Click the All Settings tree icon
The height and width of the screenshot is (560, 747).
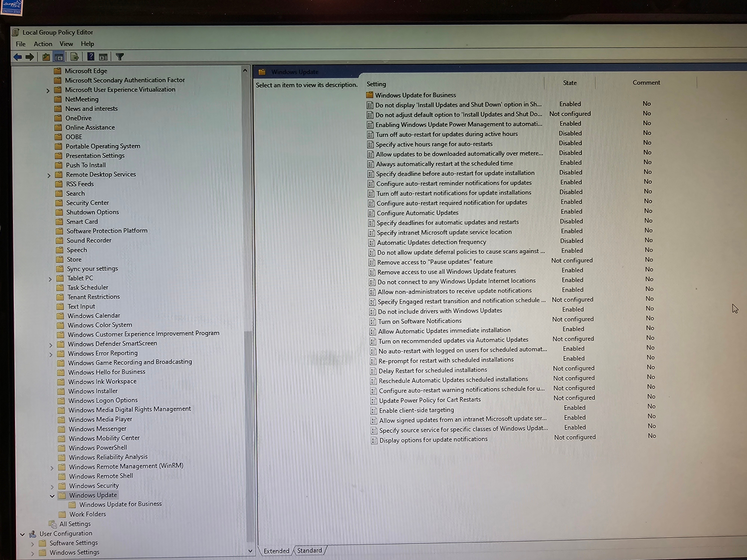coord(53,524)
